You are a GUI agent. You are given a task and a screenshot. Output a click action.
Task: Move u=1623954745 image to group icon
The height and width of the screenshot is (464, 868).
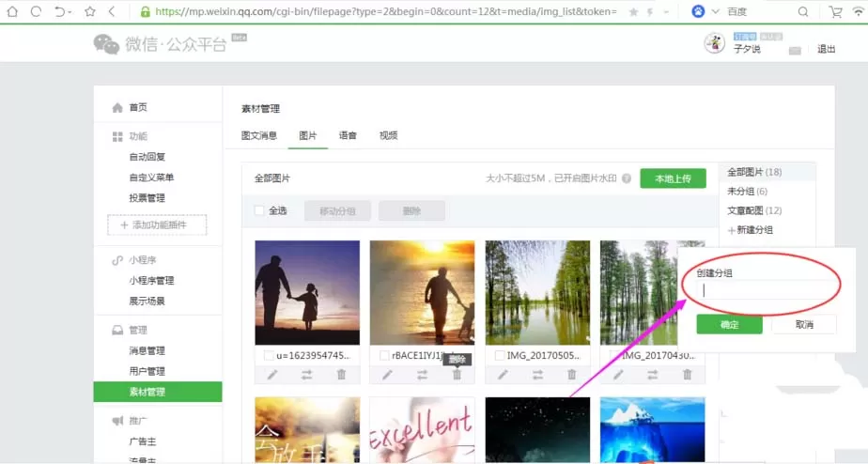(x=306, y=375)
